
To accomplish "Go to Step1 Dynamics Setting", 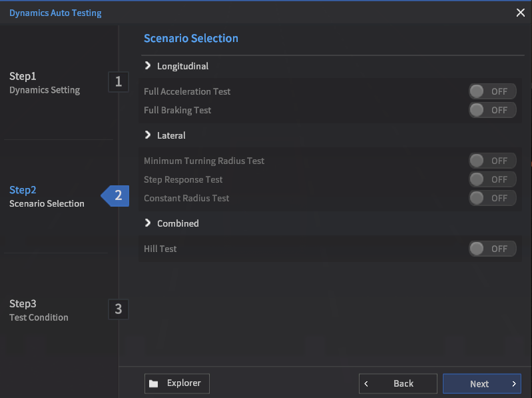I will click(45, 83).
